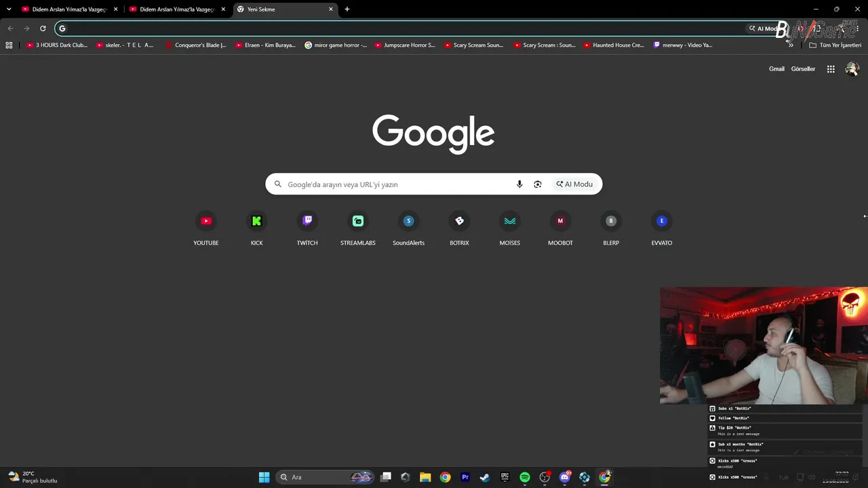Open the Haunted House Cre... bookmark

coord(614,45)
